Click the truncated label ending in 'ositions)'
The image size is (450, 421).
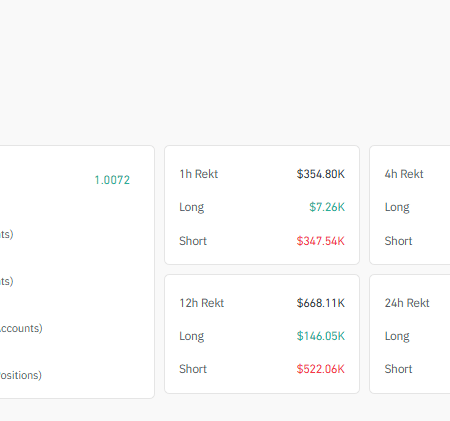(21, 375)
